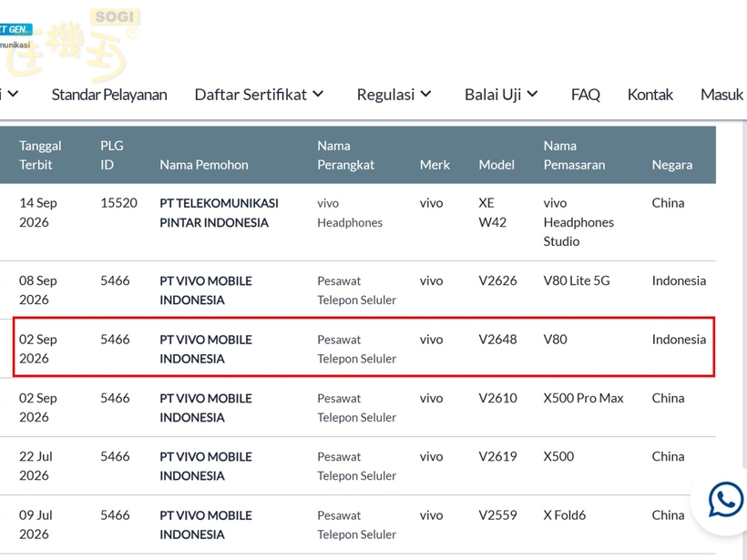The width and height of the screenshot is (747, 560).
Task: Click the Tanggal Terbit column header
Action: point(40,155)
